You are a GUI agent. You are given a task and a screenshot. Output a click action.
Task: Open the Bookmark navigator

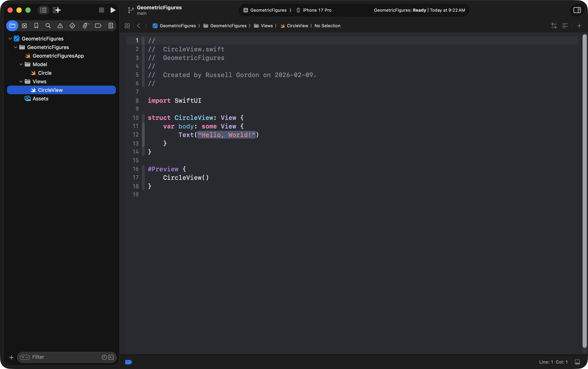(36, 26)
